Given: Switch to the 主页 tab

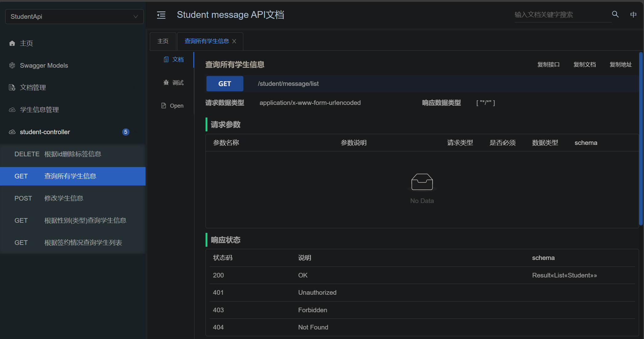Looking at the screenshot, I should tap(163, 41).
